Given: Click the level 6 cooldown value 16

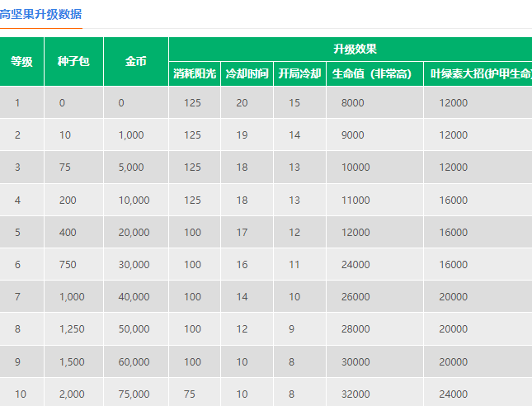Looking at the screenshot, I should pyautogui.click(x=247, y=264).
